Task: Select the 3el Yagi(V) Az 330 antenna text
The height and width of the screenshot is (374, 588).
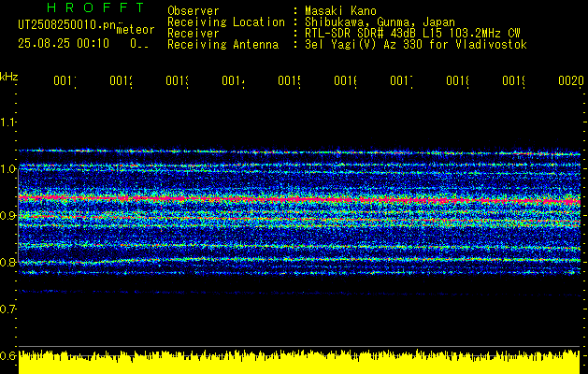Action: 416,45
